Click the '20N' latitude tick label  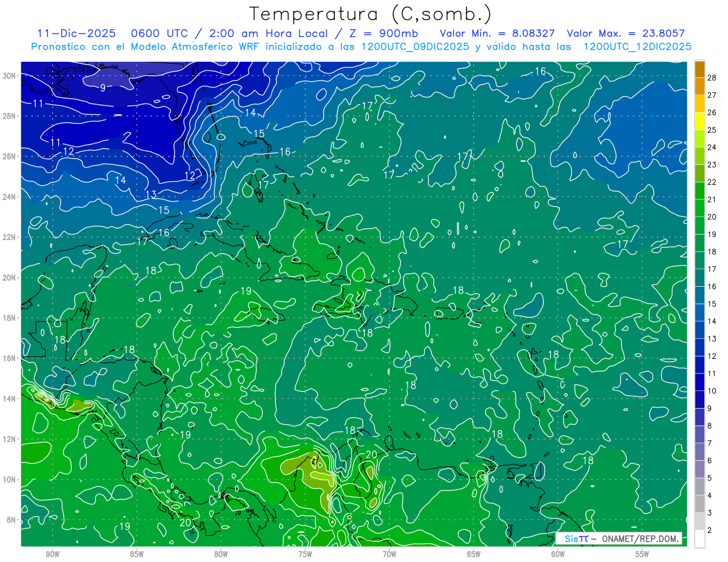point(10,278)
